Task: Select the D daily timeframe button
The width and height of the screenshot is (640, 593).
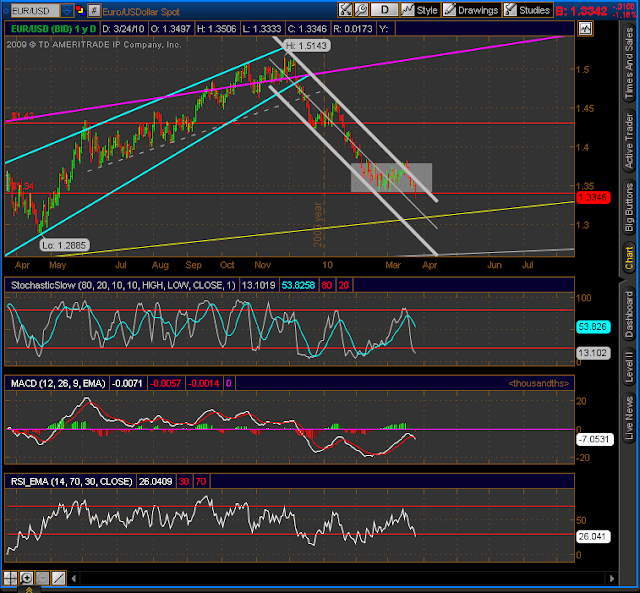Action: coord(384,10)
